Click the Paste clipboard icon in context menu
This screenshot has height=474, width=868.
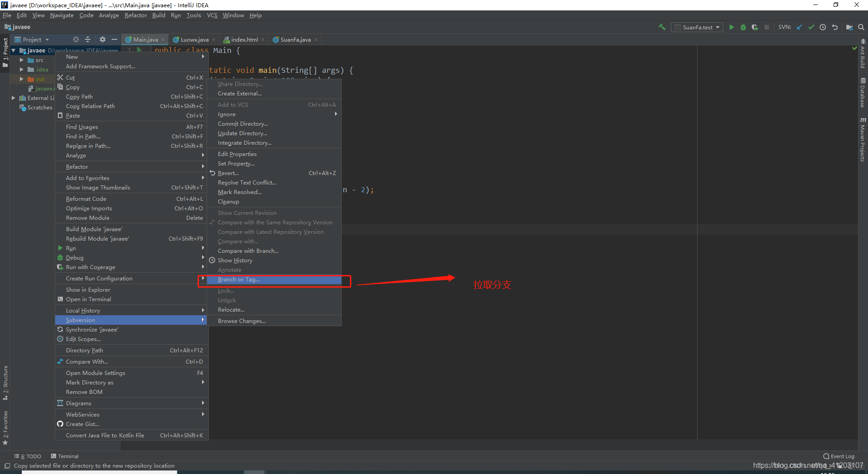[x=60, y=115]
